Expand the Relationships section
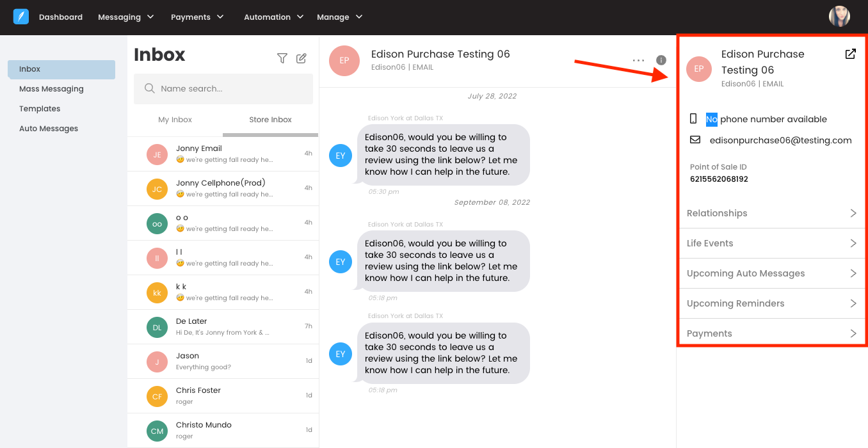Image resolution: width=868 pixels, height=448 pixels. point(771,212)
